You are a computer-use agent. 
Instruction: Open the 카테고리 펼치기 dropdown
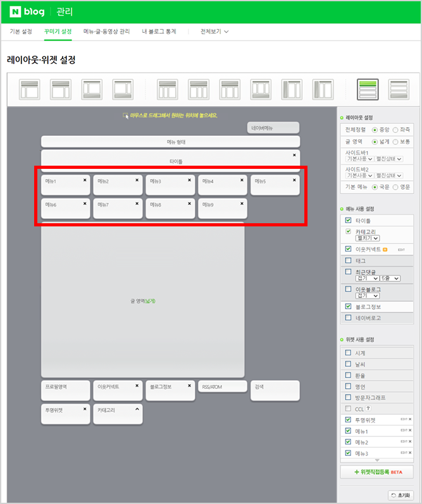pos(368,238)
